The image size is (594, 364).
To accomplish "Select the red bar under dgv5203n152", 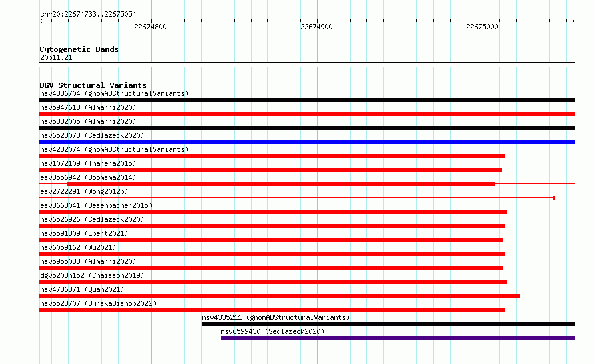I will (x=273, y=282).
